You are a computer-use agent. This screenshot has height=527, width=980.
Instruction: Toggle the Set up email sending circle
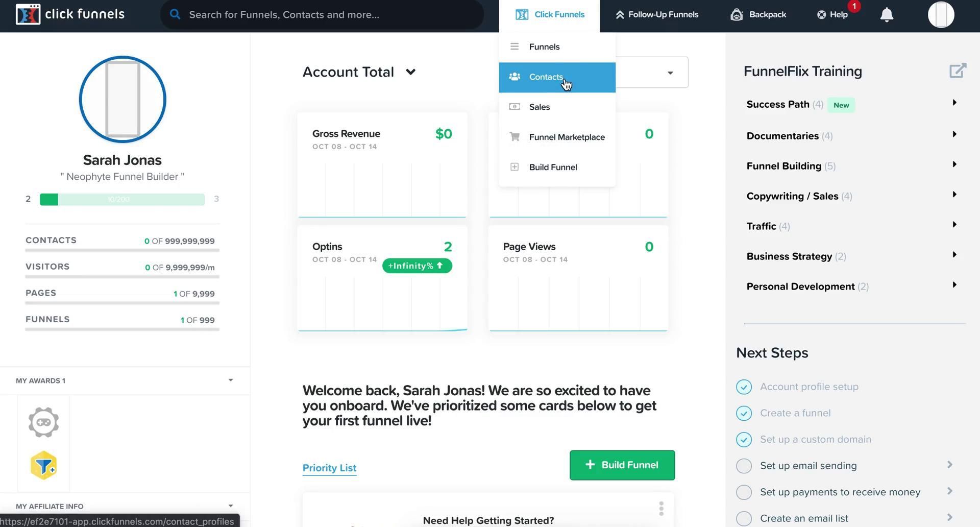pyautogui.click(x=744, y=466)
